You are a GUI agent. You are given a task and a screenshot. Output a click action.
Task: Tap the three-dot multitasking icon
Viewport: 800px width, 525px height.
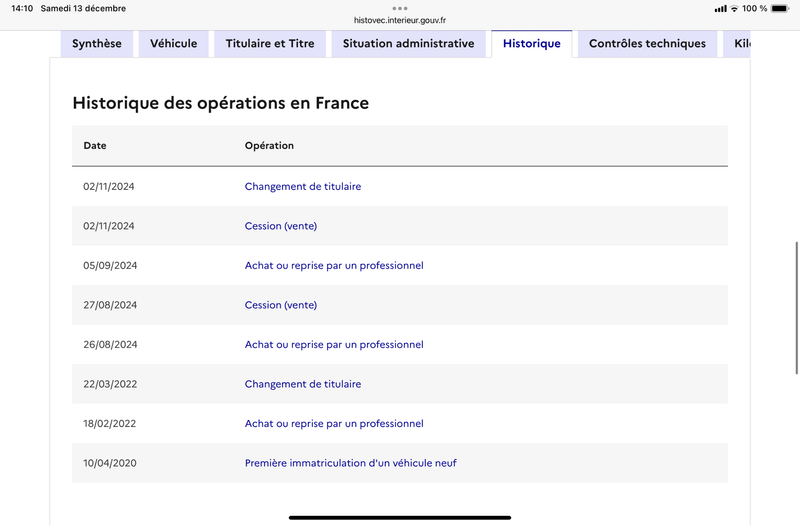click(400, 8)
